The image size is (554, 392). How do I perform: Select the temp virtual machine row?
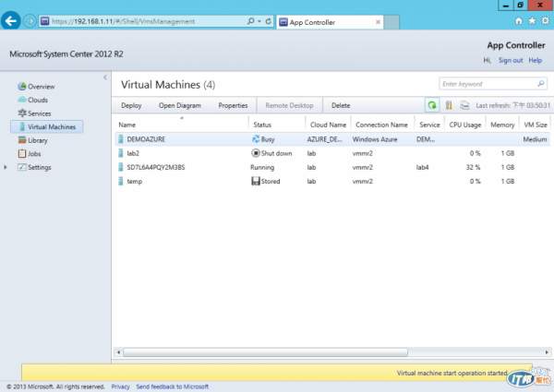coord(332,182)
